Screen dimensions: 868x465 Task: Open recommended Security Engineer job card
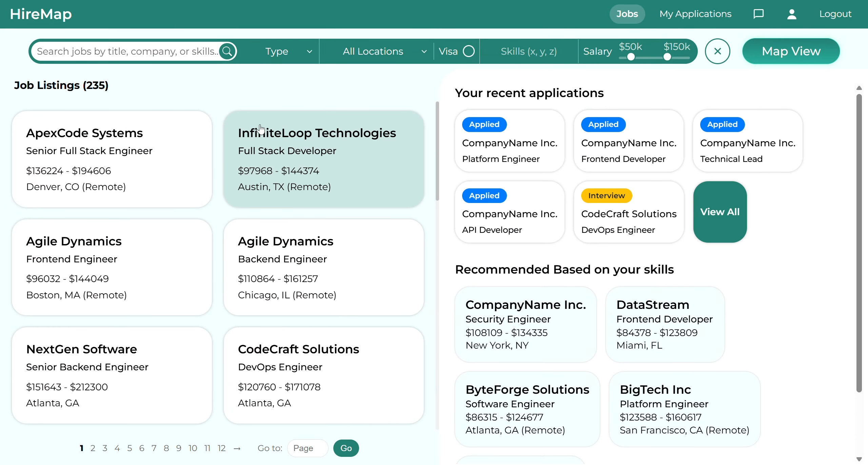click(x=526, y=324)
